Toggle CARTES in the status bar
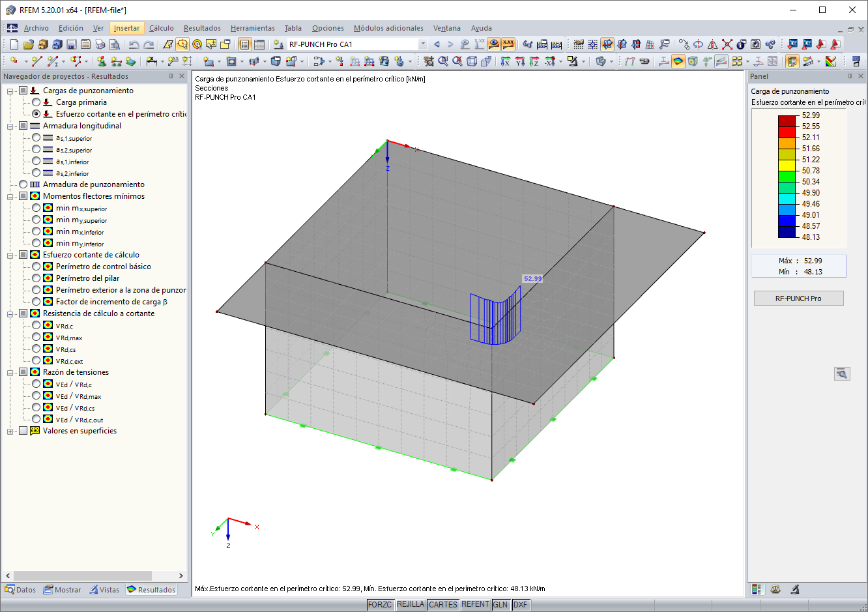Image resolution: width=868 pixels, height=612 pixels. 443,605
